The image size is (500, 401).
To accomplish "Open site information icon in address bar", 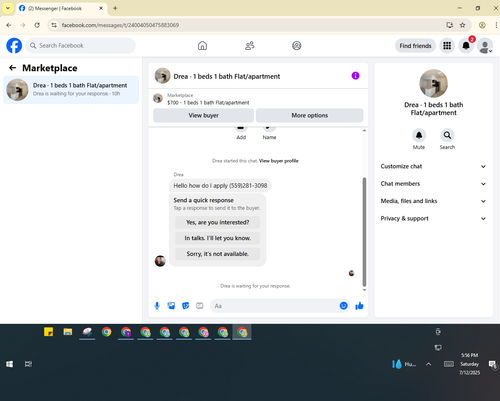I will 54,25.
